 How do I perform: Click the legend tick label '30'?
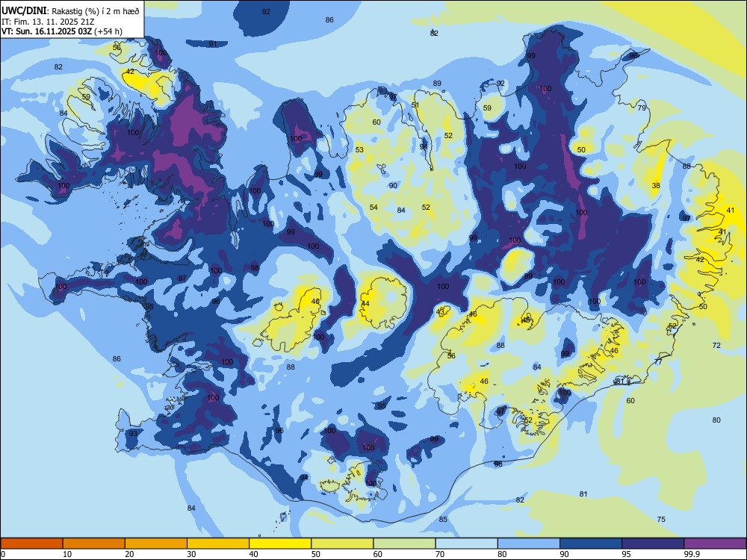point(191,554)
